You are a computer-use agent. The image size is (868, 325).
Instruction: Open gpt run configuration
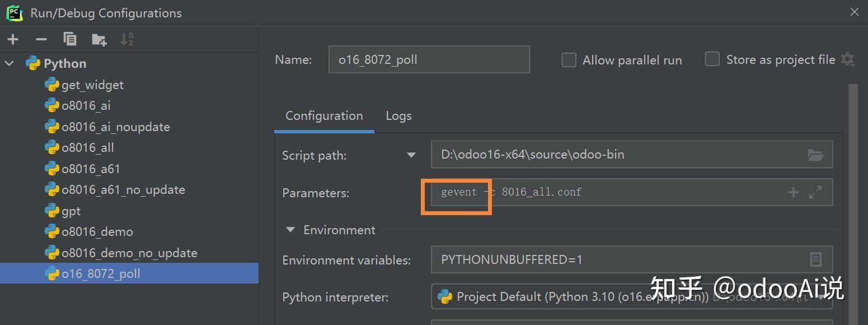pos(71,211)
